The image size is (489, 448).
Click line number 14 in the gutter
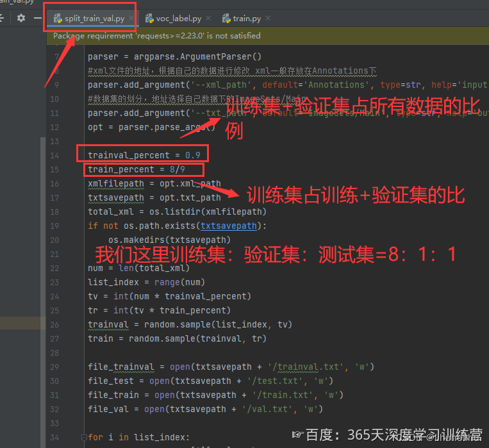54,155
